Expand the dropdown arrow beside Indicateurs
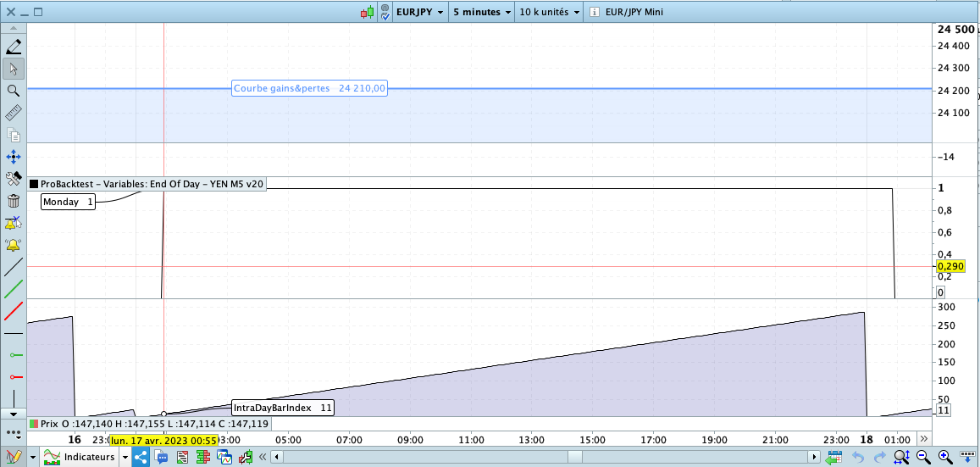This screenshot has width=980, height=467. click(125, 458)
